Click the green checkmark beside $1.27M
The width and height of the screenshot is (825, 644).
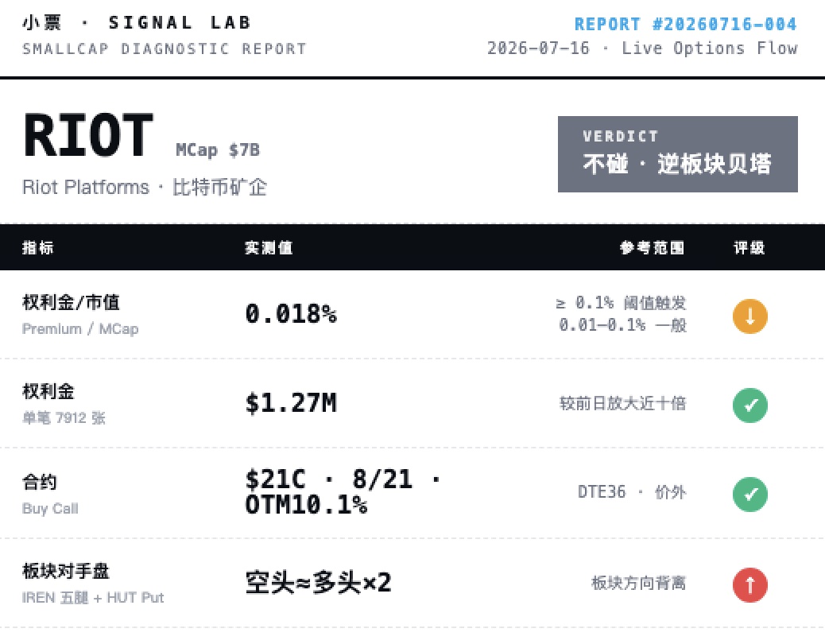749,405
